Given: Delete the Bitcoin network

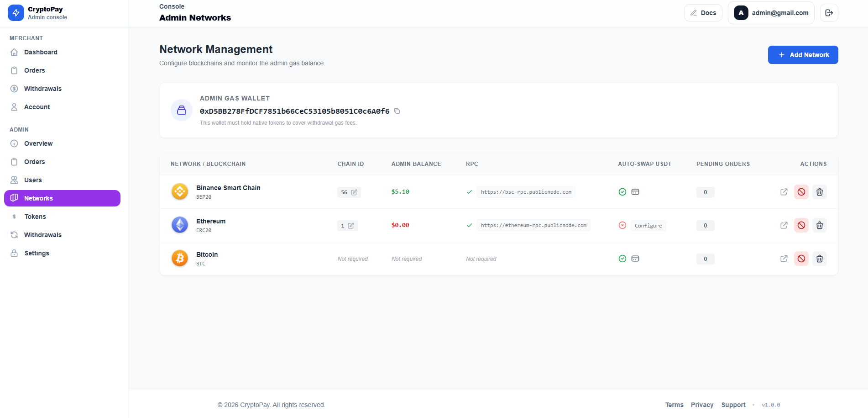Looking at the screenshot, I should coord(819,259).
